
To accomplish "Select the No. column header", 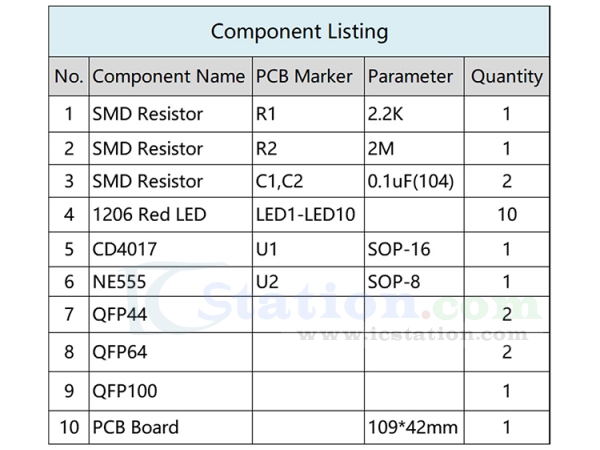I will [x=68, y=76].
